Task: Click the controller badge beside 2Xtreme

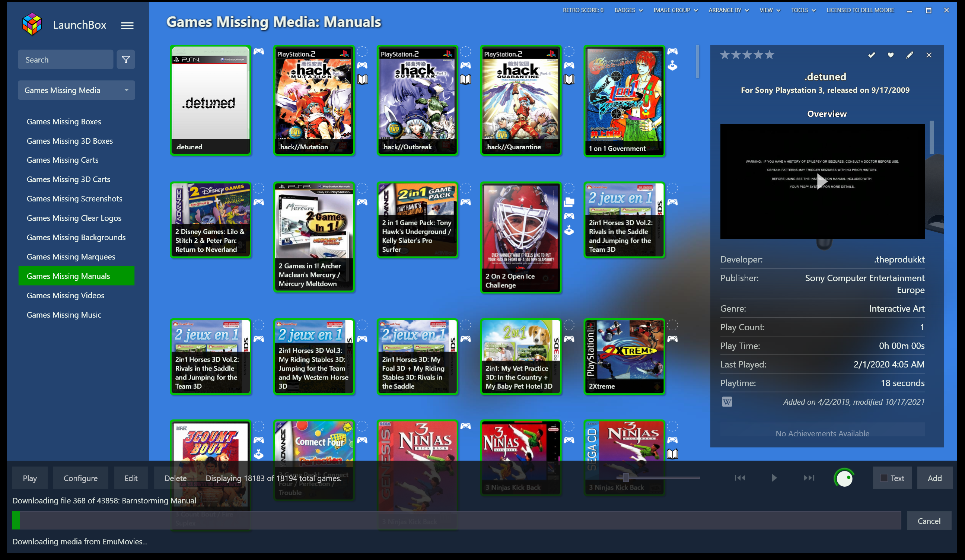Action: (x=672, y=339)
